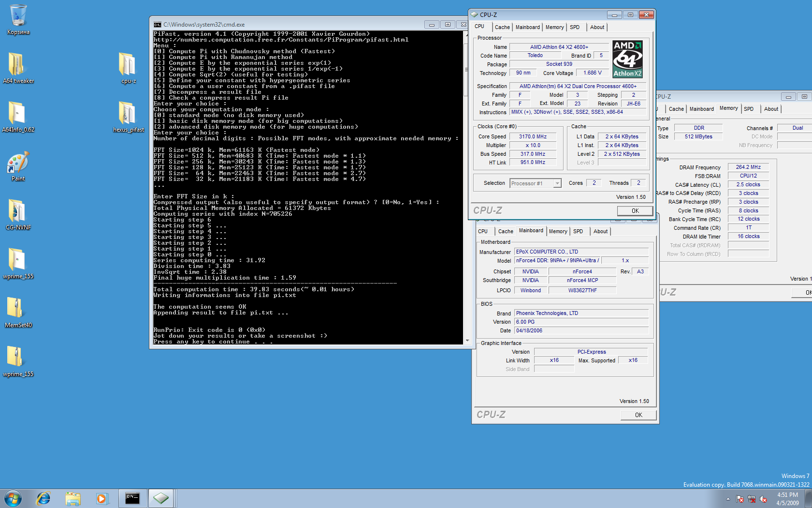Click the DRAM Frequency value 264.2 MHz
This screenshot has width=812, height=508.
coord(748,167)
